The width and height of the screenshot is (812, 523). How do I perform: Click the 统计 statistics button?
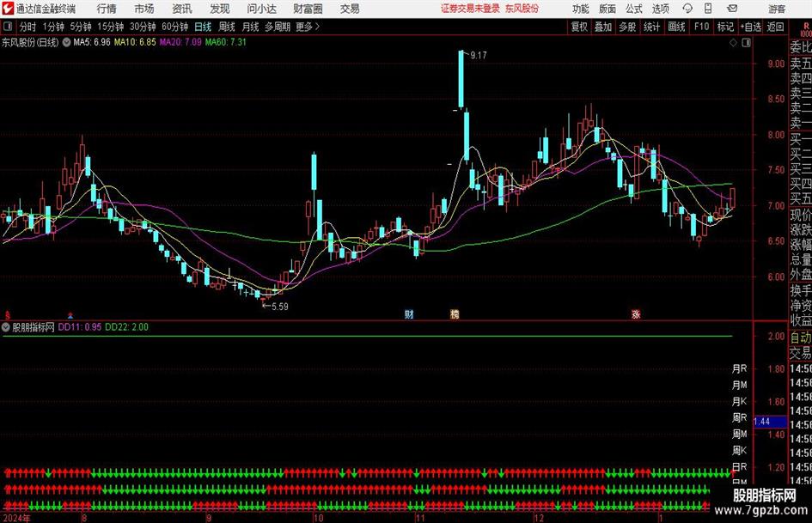(651, 27)
